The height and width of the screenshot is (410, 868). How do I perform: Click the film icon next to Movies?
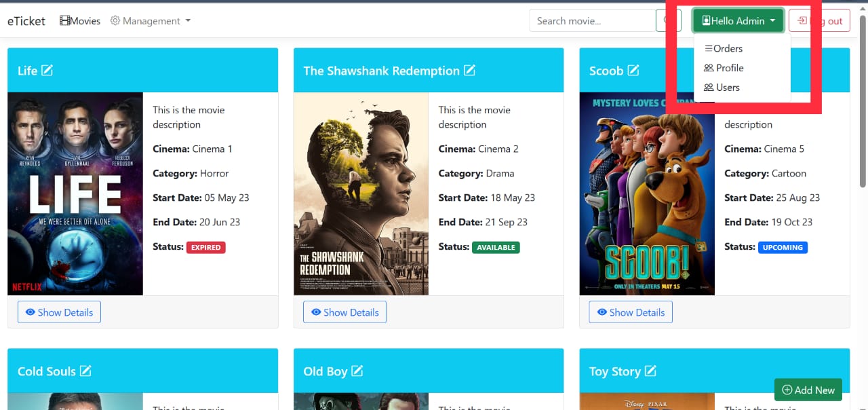[x=65, y=20]
